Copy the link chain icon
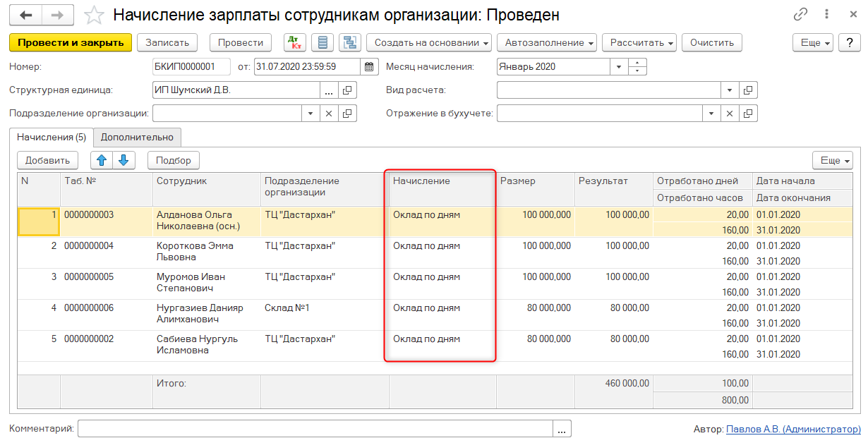The width and height of the screenshot is (868, 438). [x=800, y=14]
